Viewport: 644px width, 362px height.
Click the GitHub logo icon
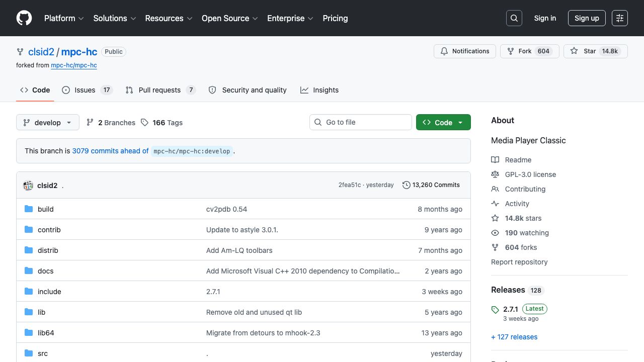(24, 18)
